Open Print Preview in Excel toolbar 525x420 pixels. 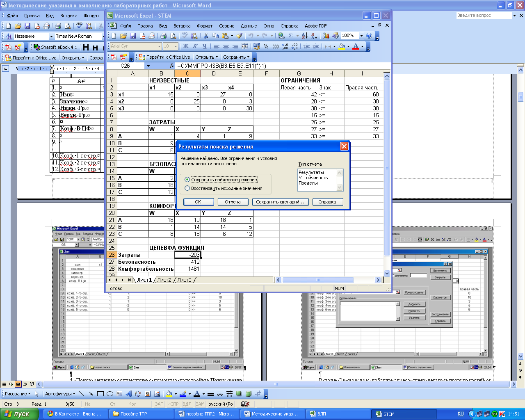point(173,36)
